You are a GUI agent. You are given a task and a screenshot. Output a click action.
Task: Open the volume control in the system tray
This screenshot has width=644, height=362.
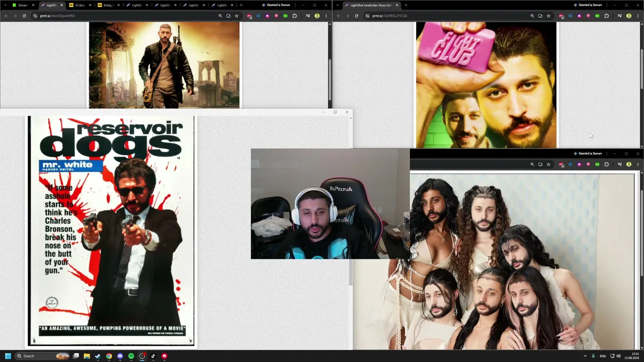click(x=618, y=356)
